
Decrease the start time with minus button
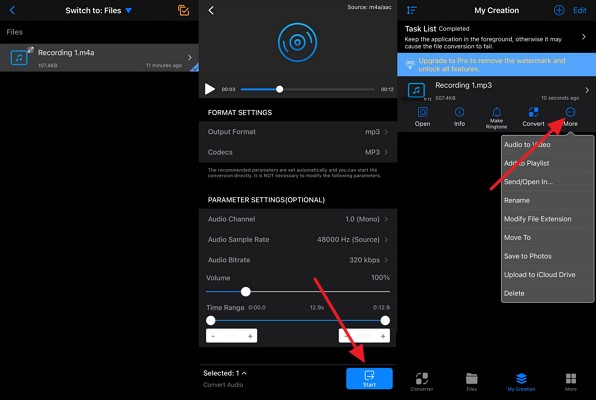coord(213,336)
